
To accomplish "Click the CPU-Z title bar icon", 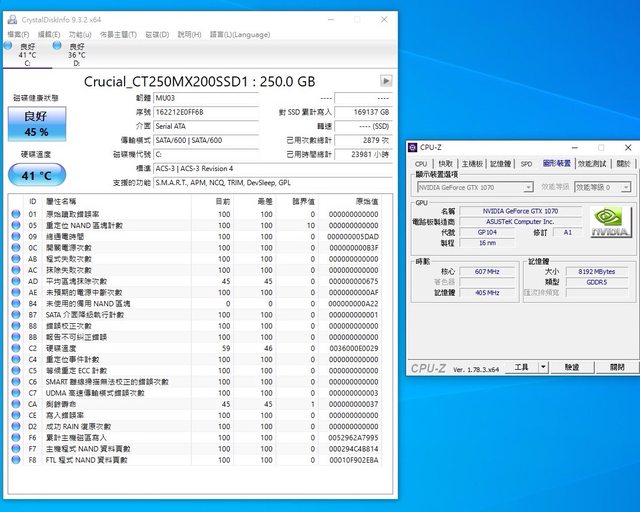I will click(x=413, y=148).
